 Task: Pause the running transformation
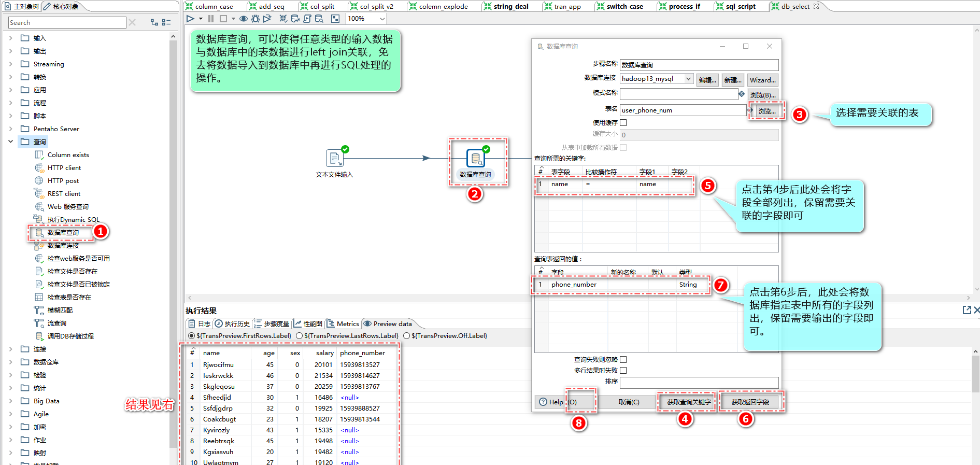(211, 19)
